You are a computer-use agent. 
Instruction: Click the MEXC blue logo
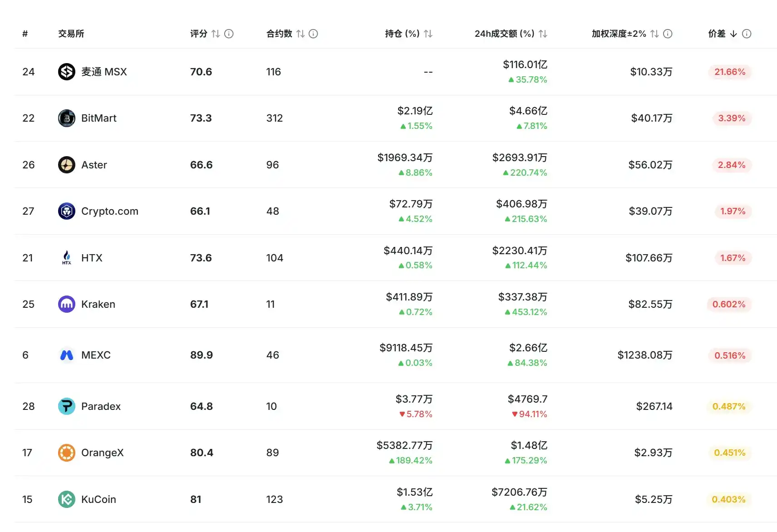67,355
